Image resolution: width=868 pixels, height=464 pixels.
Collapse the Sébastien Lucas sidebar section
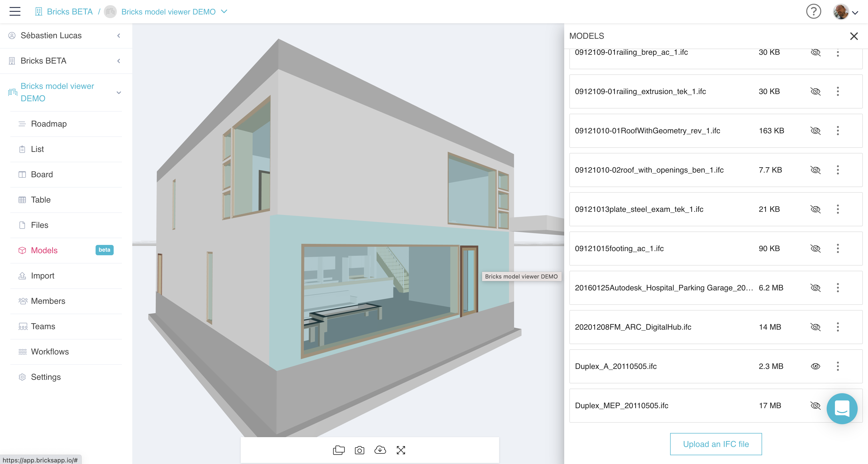coord(119,35)
